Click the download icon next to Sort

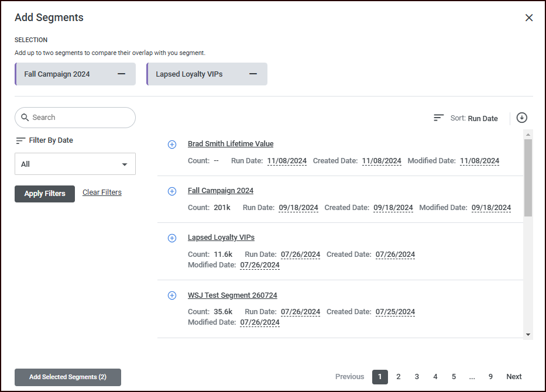(522, 118)
